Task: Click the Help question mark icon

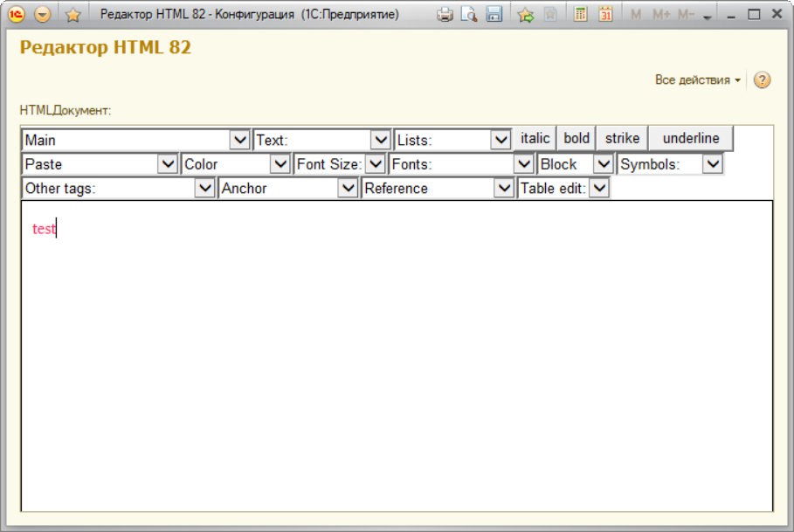Action: point(762,80)
